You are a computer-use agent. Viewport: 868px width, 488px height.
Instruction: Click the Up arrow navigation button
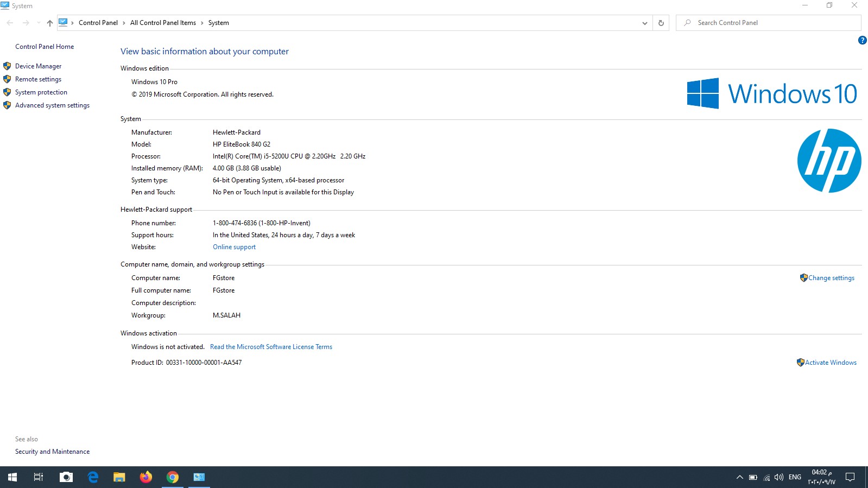[x=50, y=23]
